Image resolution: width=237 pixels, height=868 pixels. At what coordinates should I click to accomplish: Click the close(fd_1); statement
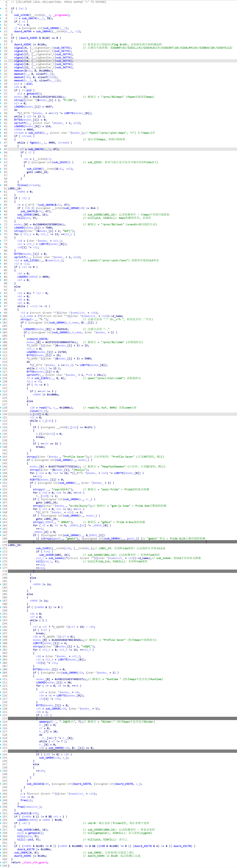coord(39,411)
